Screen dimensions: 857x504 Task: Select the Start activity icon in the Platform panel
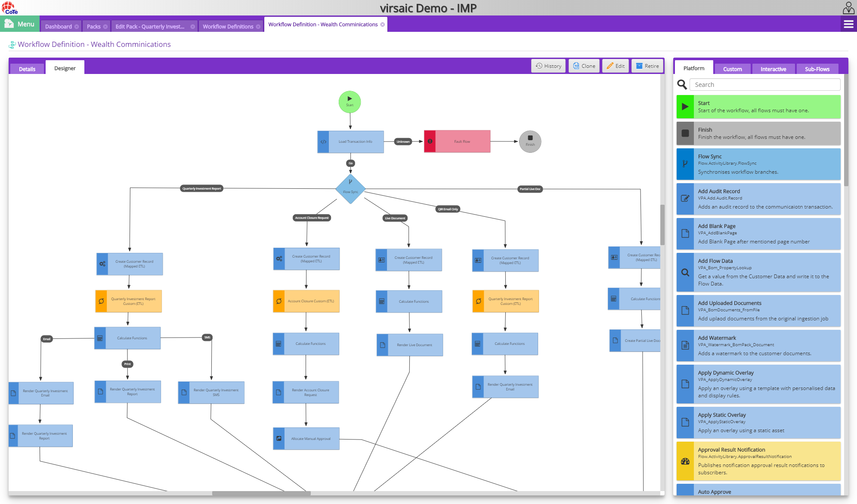tap(685, 107)
